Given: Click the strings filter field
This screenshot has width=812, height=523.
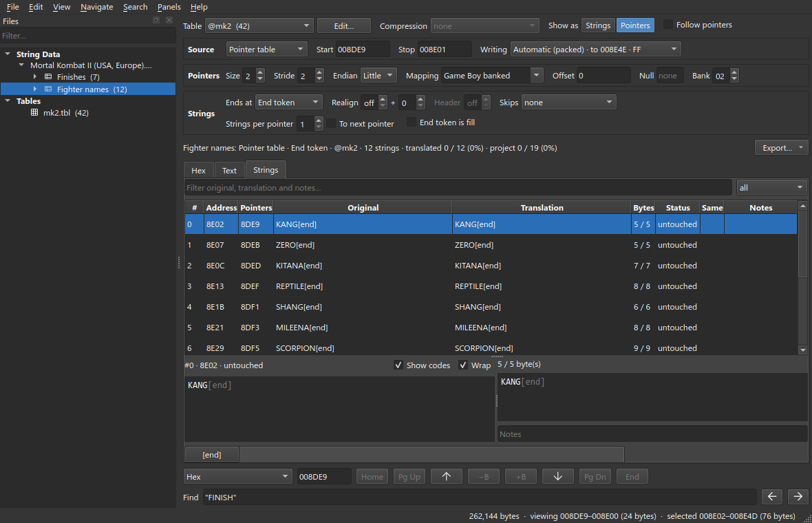Looking at the screenshot, I should [458, 187].
